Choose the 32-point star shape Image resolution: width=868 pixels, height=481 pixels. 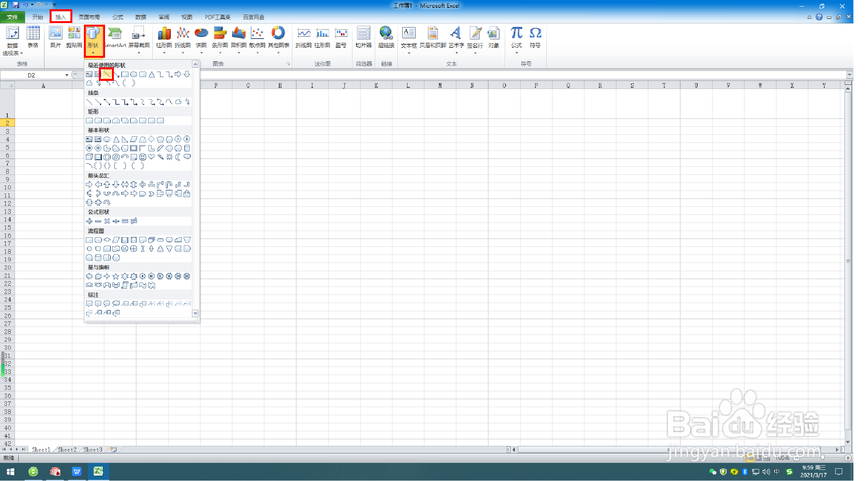(x=187, y=277)
